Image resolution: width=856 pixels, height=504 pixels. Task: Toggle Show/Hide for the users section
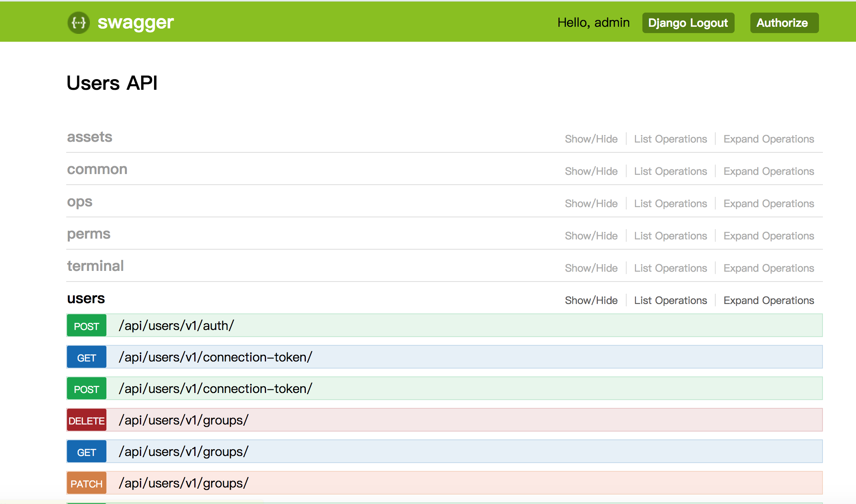point(590,300)
